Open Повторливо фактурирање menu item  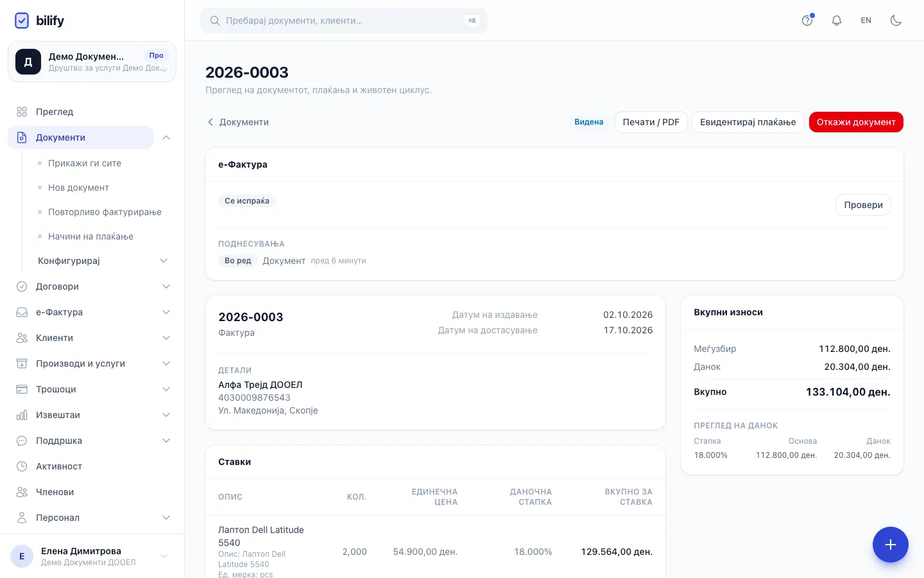point(105,212)
